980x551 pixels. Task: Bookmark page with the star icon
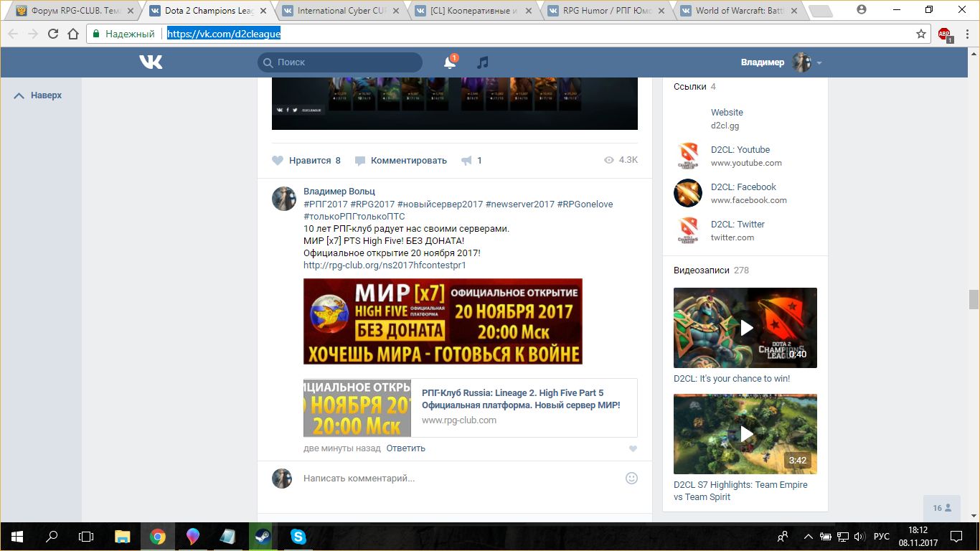[x=921, y=34]
